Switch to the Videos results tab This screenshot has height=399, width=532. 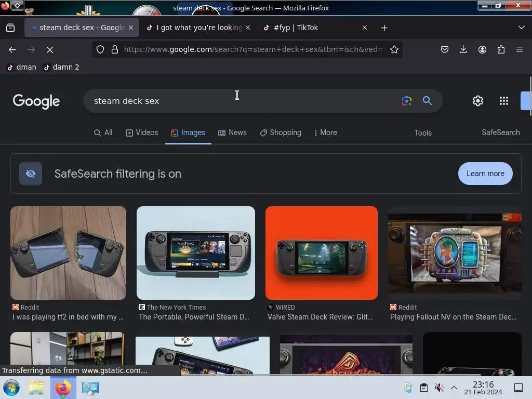(142, 132)
